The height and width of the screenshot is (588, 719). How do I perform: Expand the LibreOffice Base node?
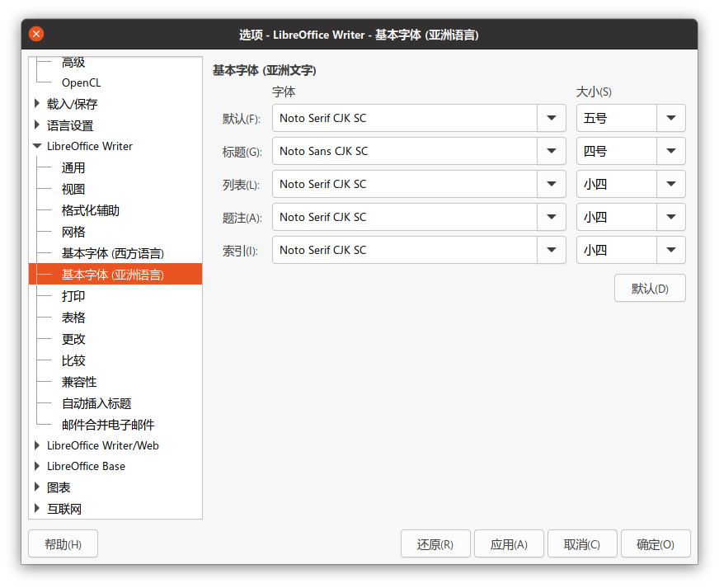37,466
